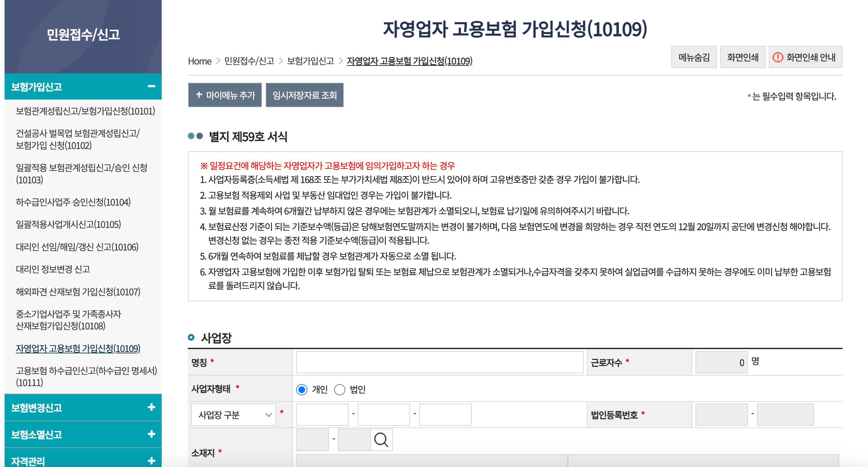Screen dimensions: 868x467
Task: Click the 명칭 name input field
Action: (439, 363)
